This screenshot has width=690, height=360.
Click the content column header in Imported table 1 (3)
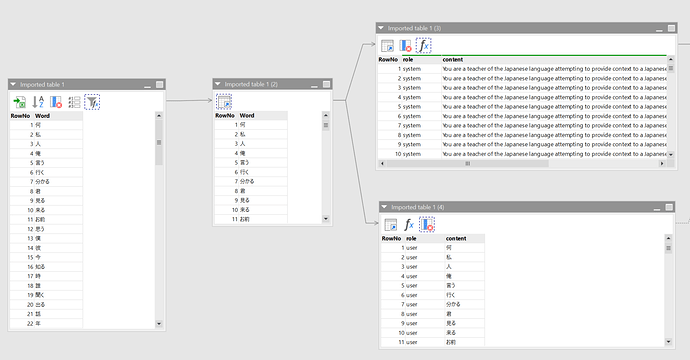554,59
